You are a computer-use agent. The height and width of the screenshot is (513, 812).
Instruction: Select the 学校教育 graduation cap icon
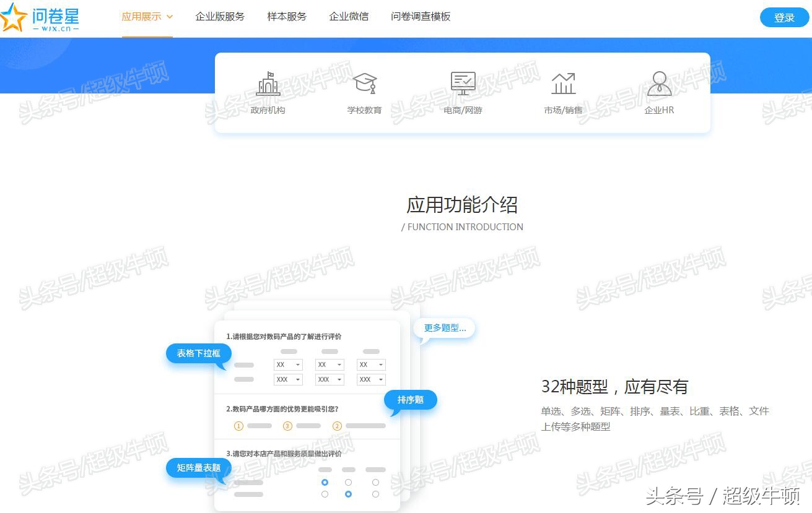(364, 84)
